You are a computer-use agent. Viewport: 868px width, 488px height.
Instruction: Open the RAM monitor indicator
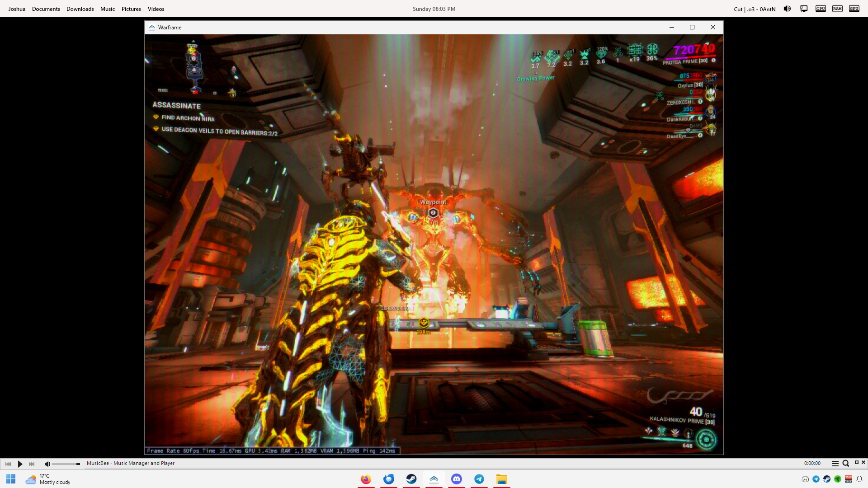tap(837, 9)
